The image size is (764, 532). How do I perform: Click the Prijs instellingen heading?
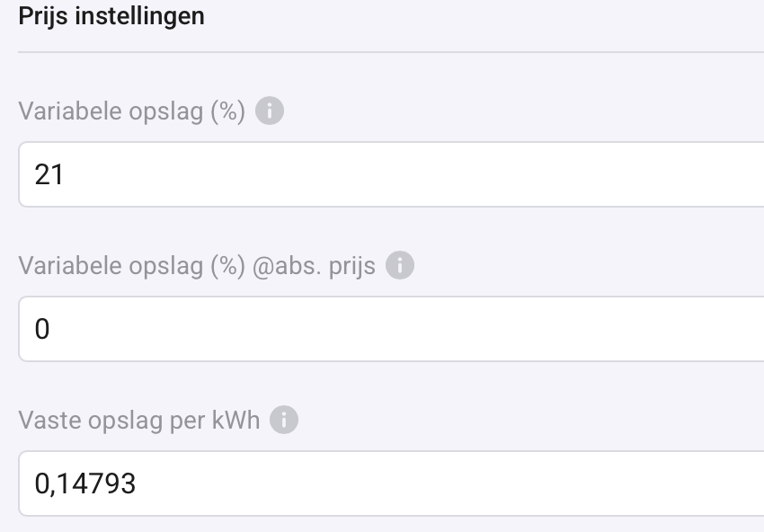pos(111,16)
